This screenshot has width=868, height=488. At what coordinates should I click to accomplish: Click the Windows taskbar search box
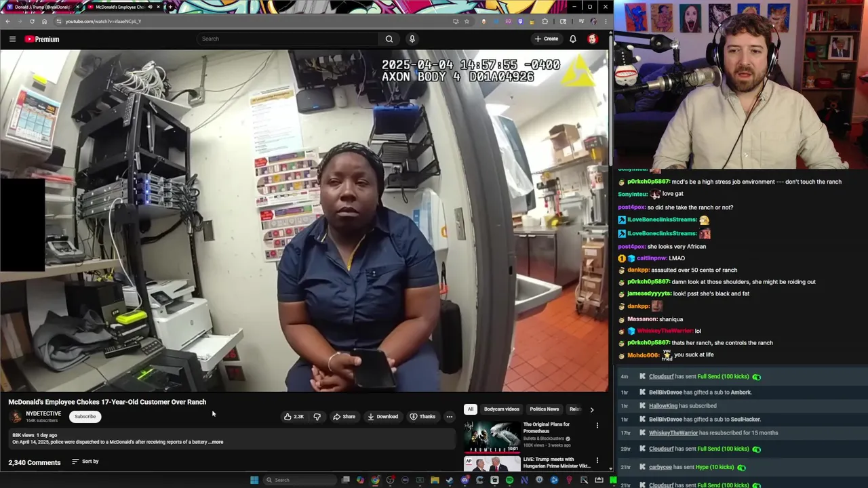point(298,480)
